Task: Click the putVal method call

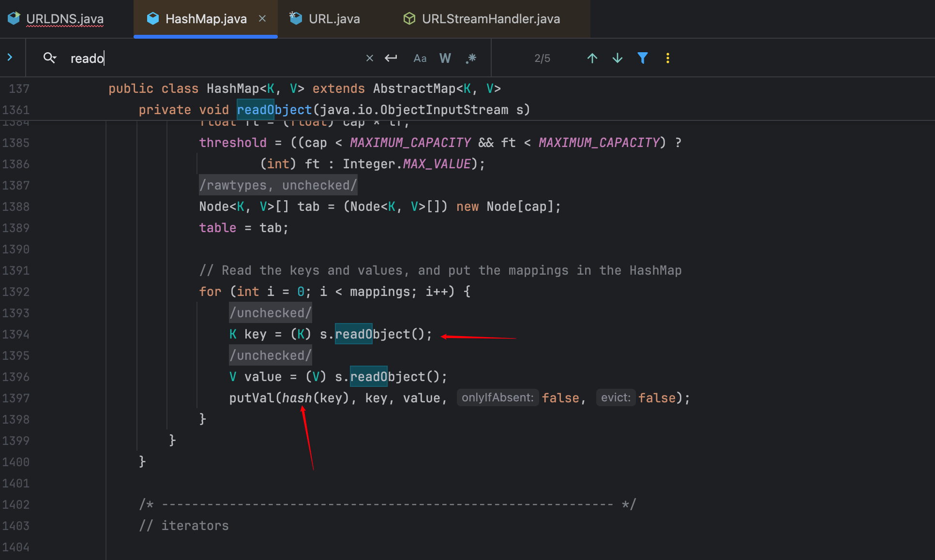Action: 252,398
